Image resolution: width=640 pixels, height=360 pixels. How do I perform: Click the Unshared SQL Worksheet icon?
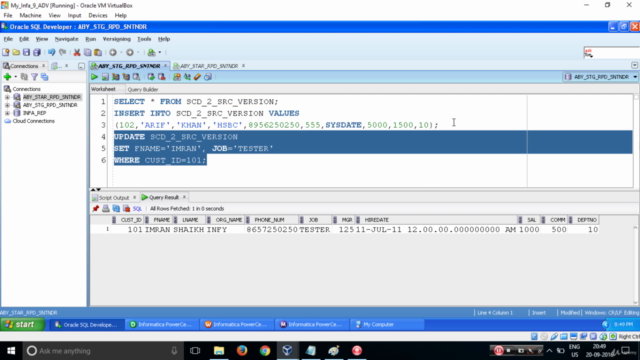pyautogui.click(x=177, y=77)
